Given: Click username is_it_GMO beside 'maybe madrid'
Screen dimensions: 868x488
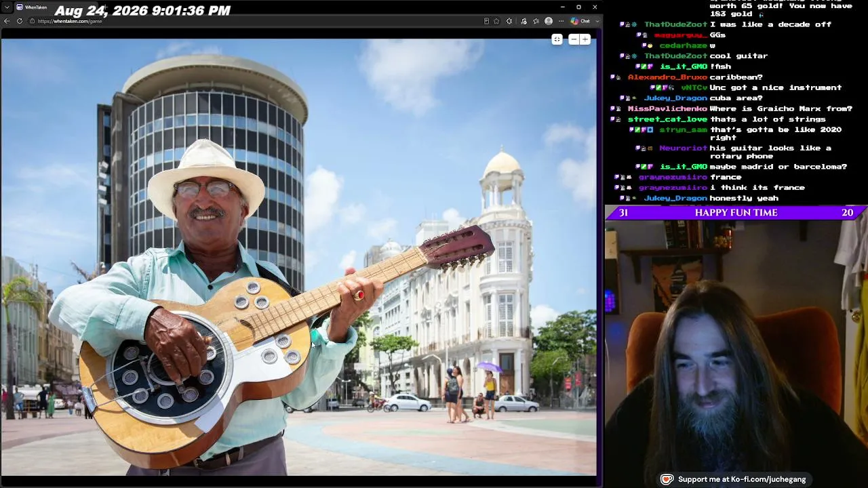Looking at the screenshot, I should pos(684,166).
